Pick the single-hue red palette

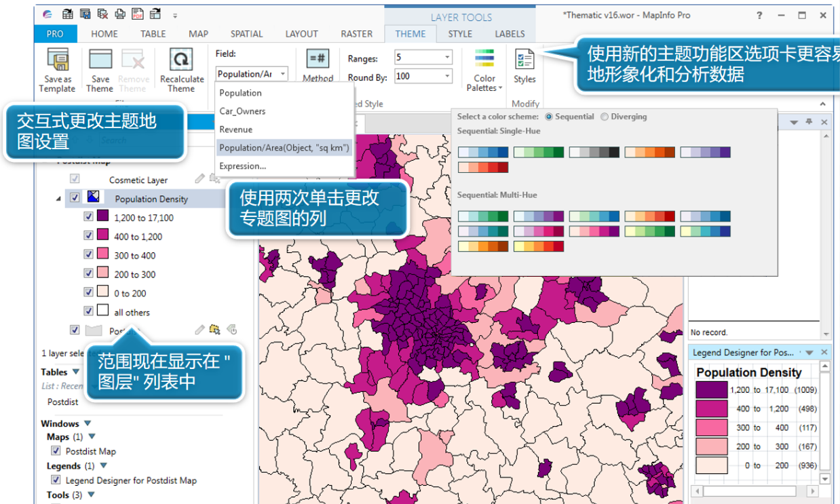[x=483, y=167]
